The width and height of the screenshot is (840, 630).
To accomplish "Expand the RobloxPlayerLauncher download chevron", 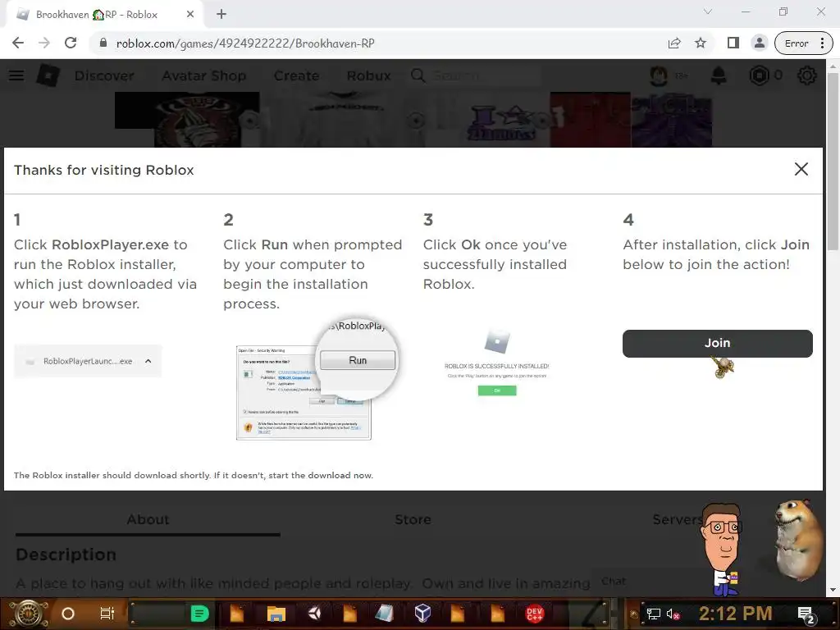I will click(x=148, y=361).
